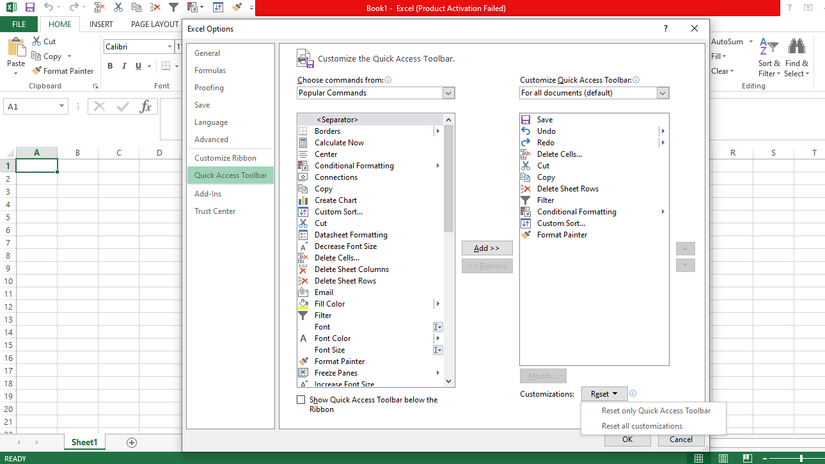Switch to the INSERT ribbon tab
The image size is (825, 464).
coord(101,24)
